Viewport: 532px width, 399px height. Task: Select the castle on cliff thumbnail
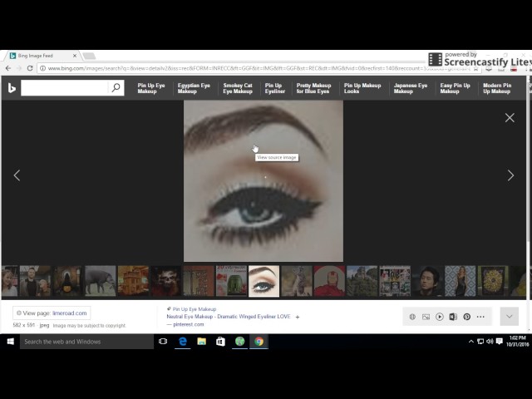point(362,281)
